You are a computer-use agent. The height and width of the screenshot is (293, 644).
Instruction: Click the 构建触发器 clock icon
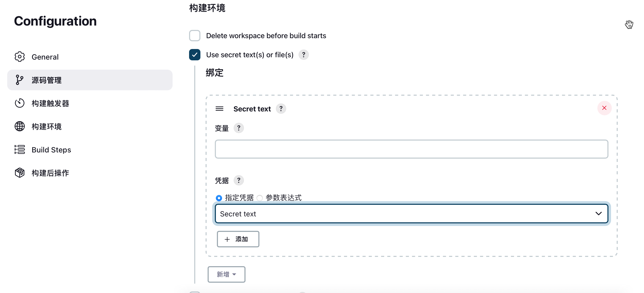(20, 103)
